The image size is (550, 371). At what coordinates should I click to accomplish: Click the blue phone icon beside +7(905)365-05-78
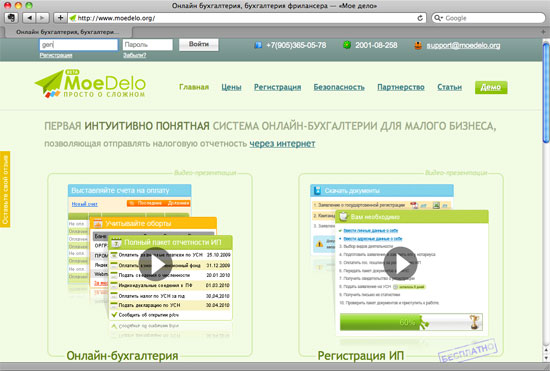pyautogui.click(x=258, y=45)
